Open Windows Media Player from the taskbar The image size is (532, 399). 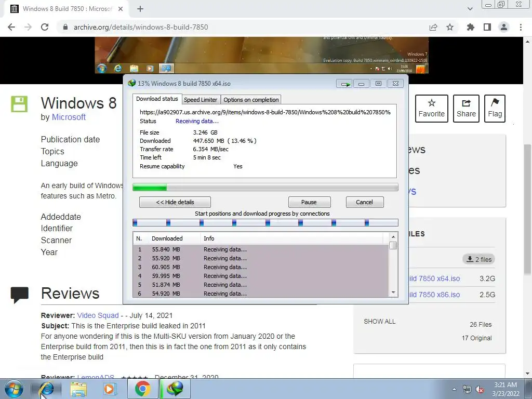[109, 389]
